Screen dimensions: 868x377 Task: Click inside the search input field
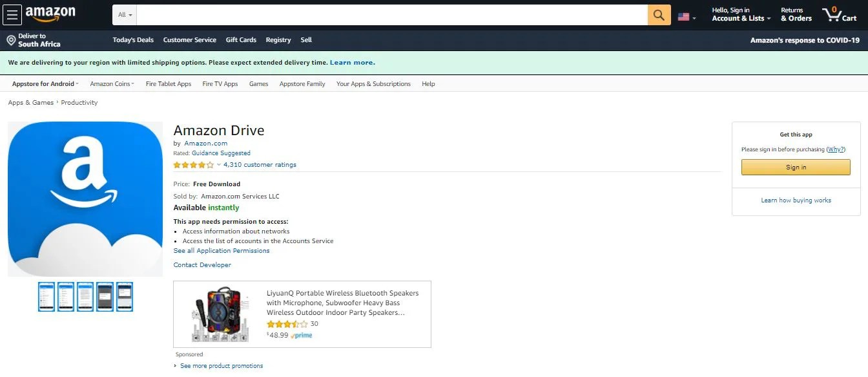(x=387, y=14)
